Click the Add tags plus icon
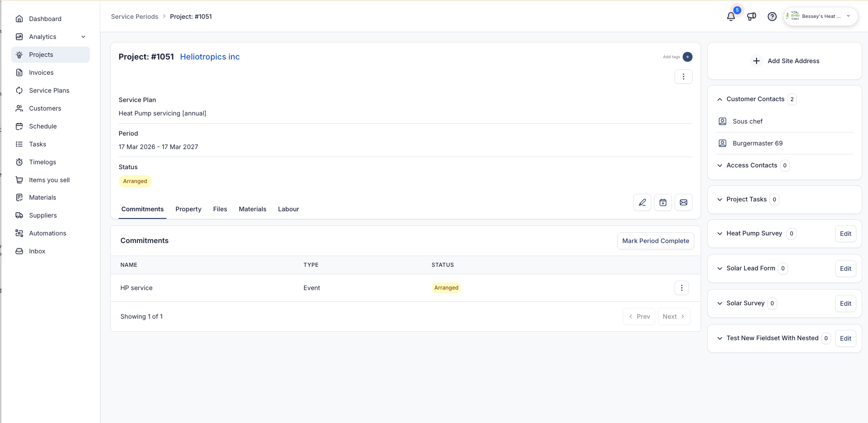Screen dimensions: 868x423 [x=687, y=57]
